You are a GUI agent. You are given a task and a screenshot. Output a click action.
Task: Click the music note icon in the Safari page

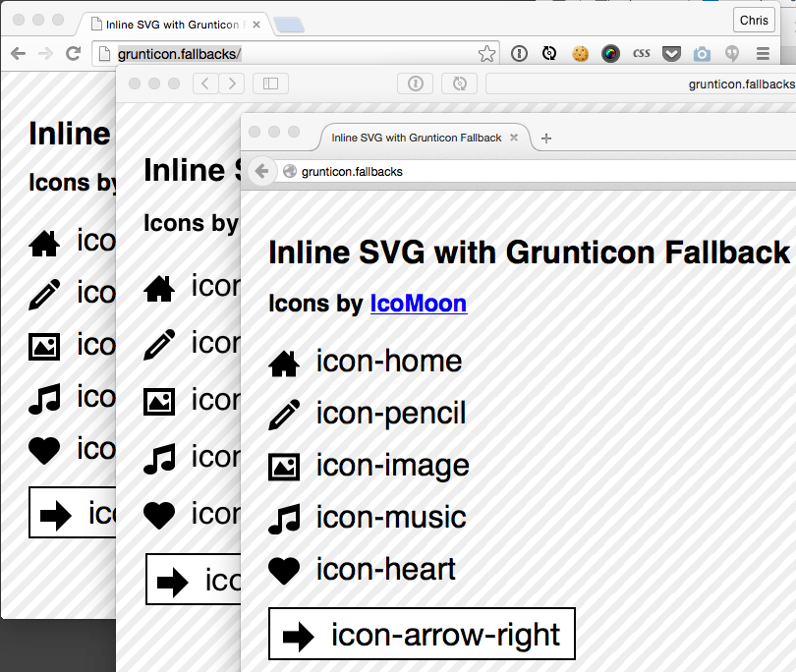[159, 459]
